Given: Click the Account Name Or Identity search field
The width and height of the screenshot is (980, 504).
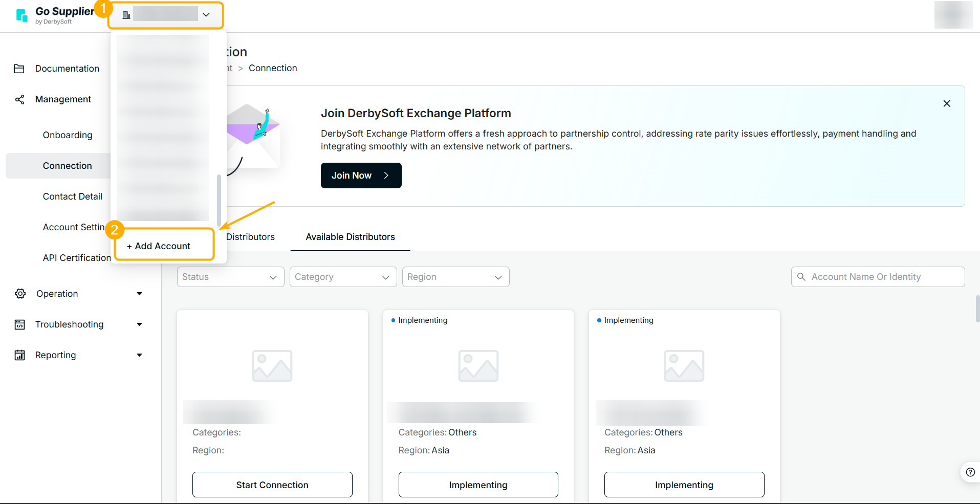Looking at the screenshot, I should tap(878, 277).
